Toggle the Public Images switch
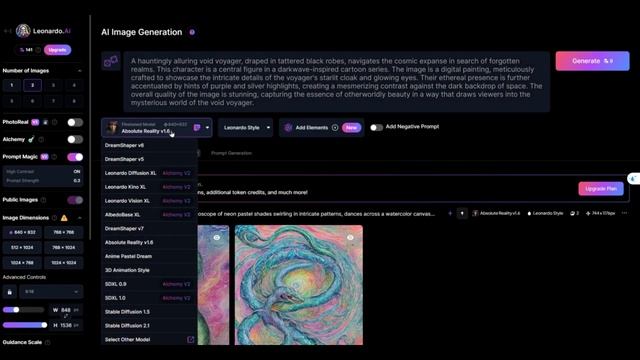640x360 pixels. tap(75, 200)
